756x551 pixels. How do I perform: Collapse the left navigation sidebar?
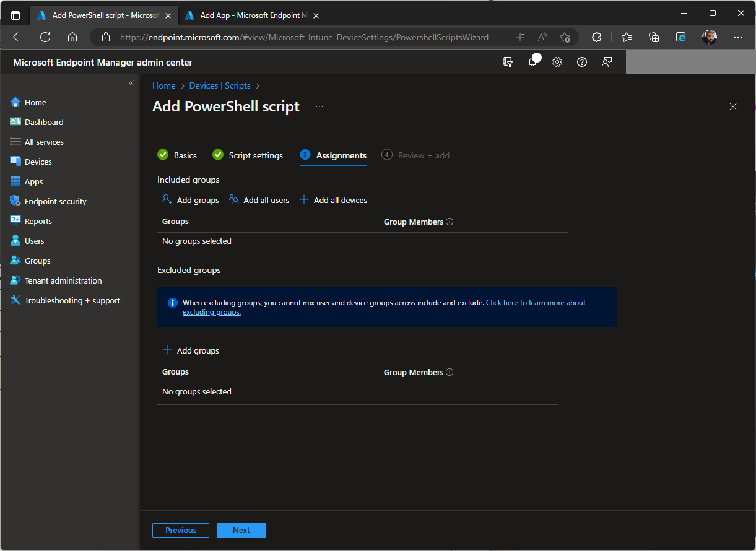[x=131, y=83]
